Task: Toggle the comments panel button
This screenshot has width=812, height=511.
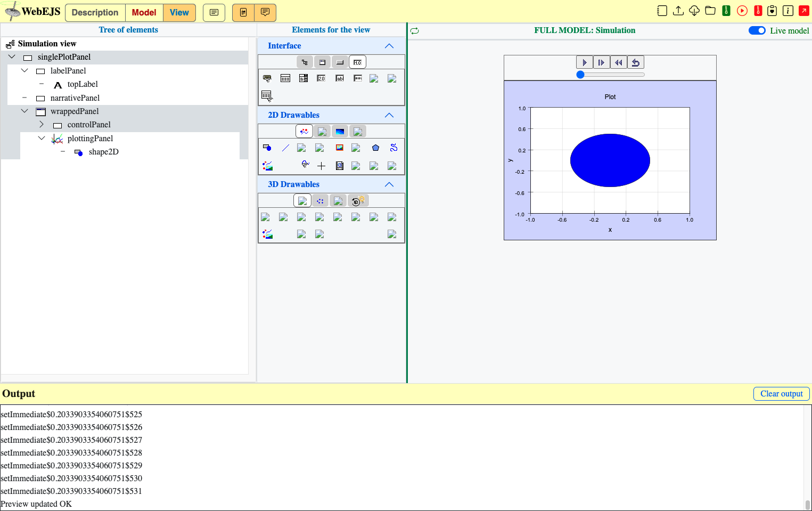Action: 265,12
